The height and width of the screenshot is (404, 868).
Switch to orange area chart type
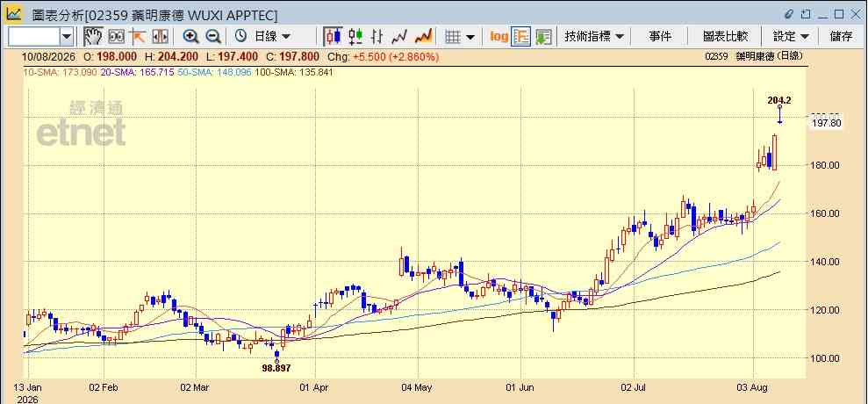point(424,37)
